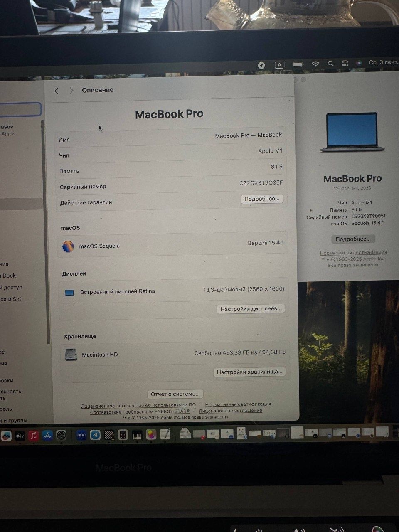399x532 pixels.
Task: Open the Dock sidebar item
Action: pos(8,276)
